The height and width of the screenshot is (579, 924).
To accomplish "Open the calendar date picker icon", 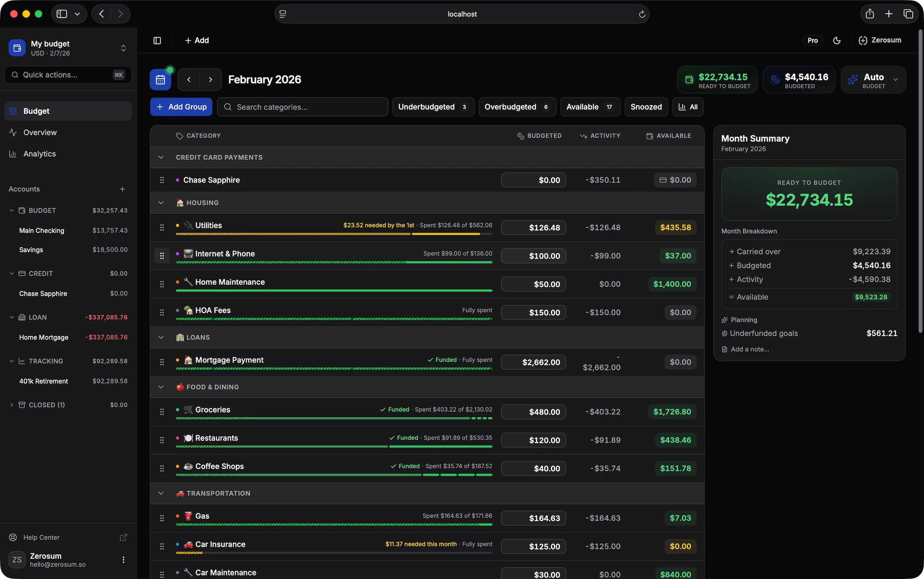I will coord(160,79).
